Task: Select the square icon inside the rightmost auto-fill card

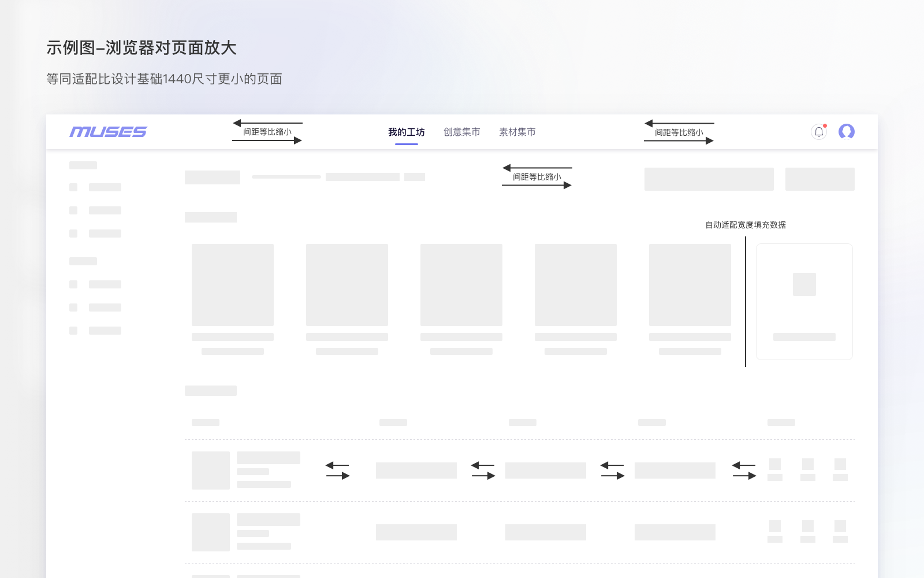Action: tap(804, 283)
